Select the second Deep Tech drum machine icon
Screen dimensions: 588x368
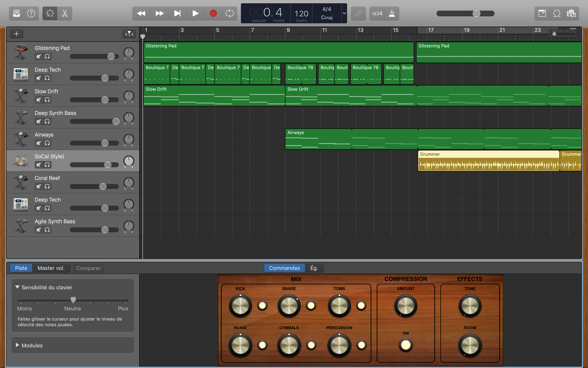click(x=21, y=204)
